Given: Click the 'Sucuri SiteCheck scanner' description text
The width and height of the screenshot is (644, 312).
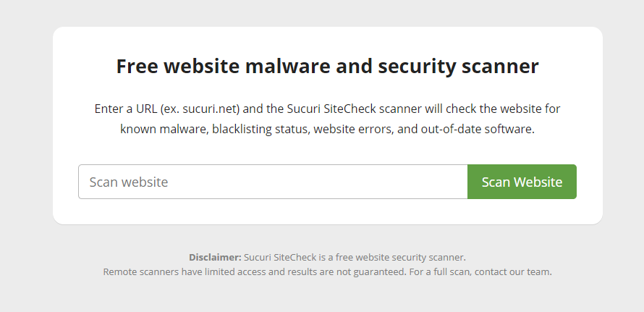Looking at the screenshot, I should coord(354,109).
